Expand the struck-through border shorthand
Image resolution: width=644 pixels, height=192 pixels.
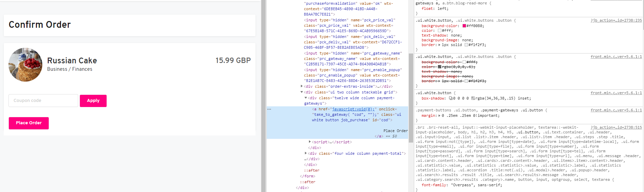(440, 81)
